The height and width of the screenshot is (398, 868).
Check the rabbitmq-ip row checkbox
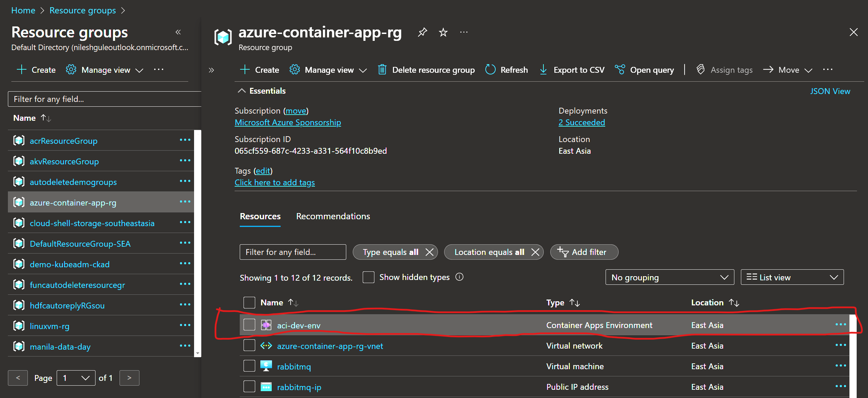coord(249,386)
